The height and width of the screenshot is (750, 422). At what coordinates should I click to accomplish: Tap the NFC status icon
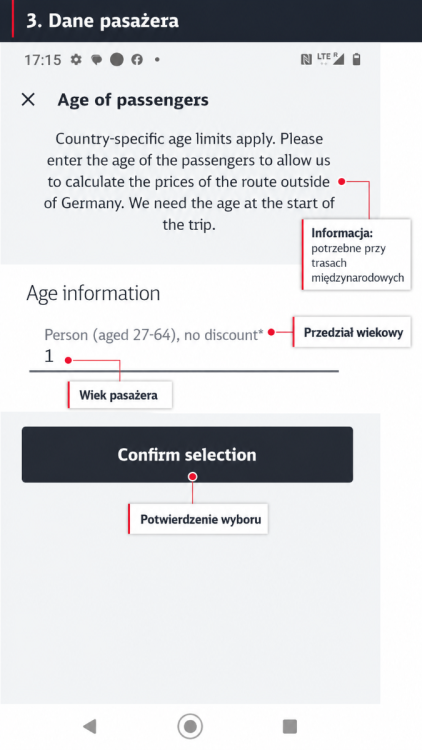click(306, 59)
